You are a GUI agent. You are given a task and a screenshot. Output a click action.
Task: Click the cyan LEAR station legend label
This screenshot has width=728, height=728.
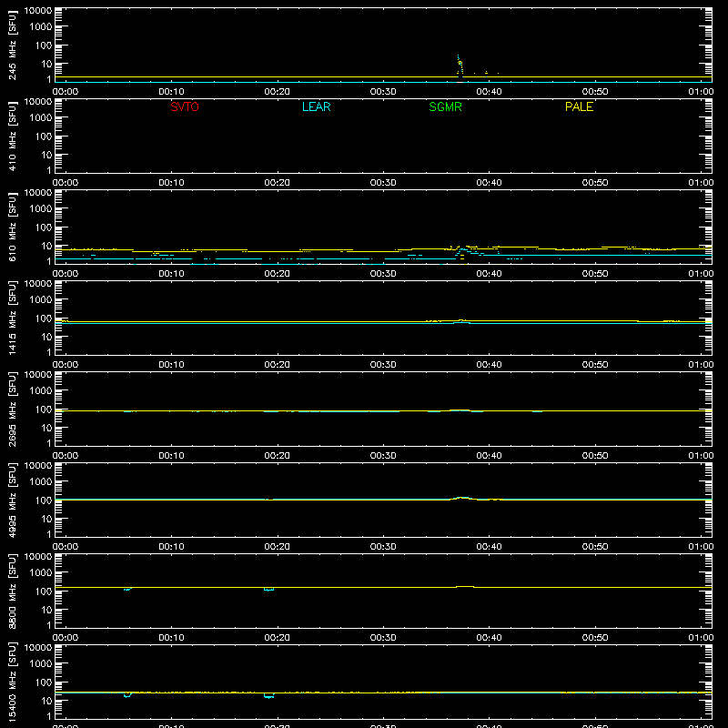click(316, 106)
